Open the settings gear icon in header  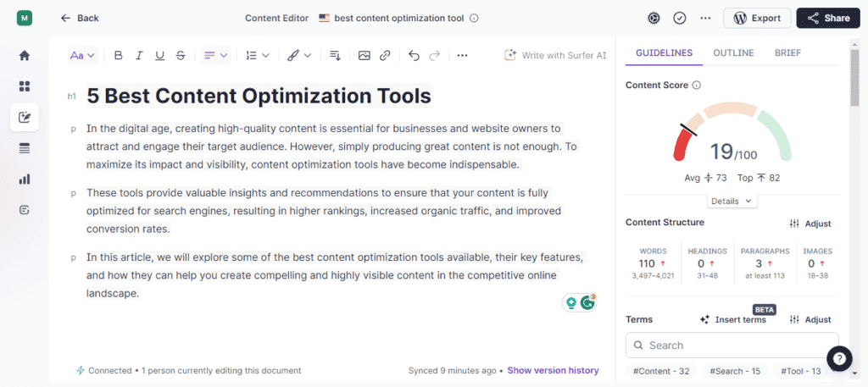click(x=654, y=18)
